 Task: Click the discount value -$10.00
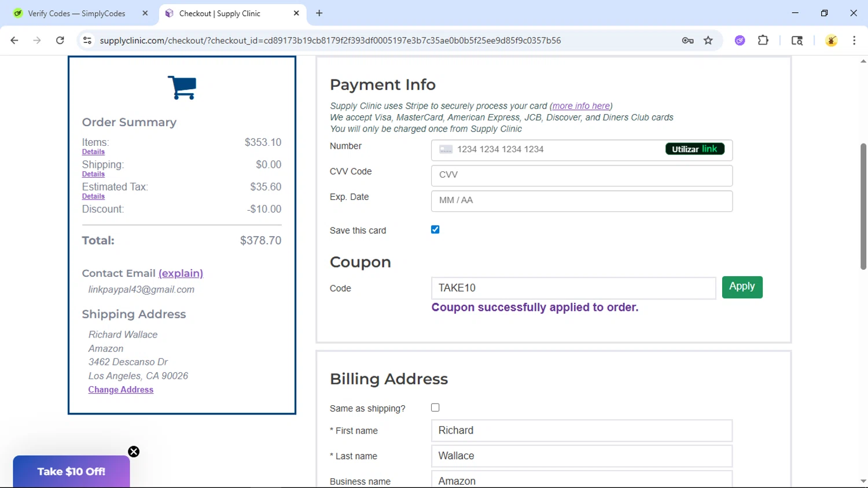click(264, 209)
